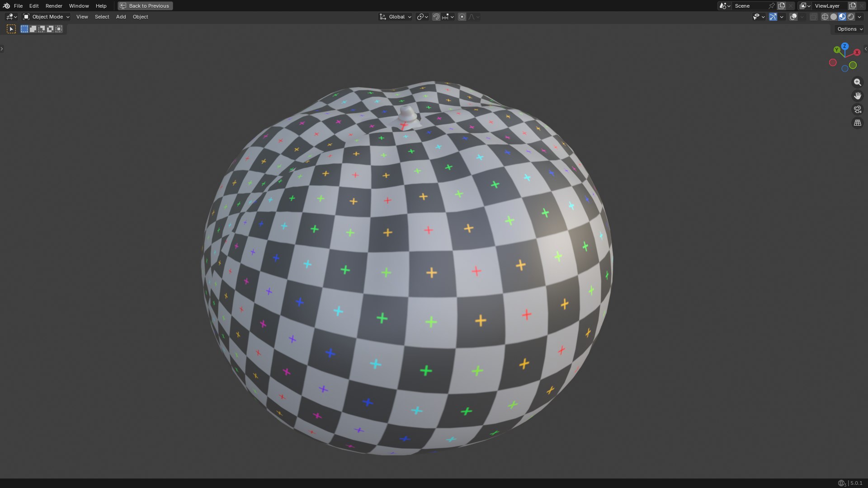Switch to rendered shading
This screenshot has height=488, width=868.
coord(851,17)
